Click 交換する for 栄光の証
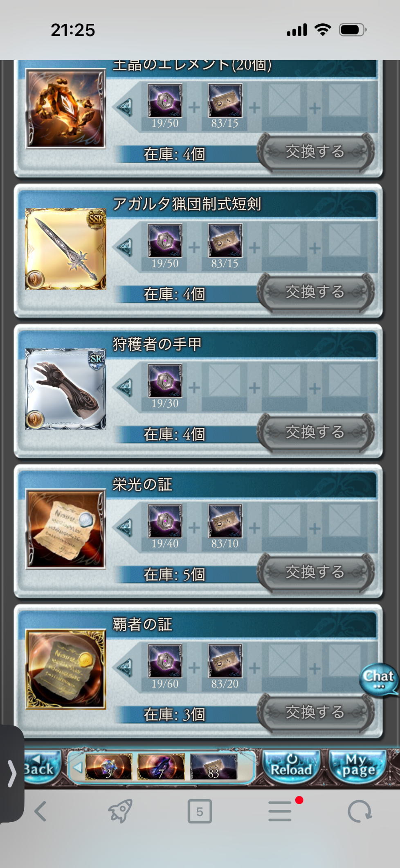This screenshot has height=868, width=400. click(x=315, y=572)
